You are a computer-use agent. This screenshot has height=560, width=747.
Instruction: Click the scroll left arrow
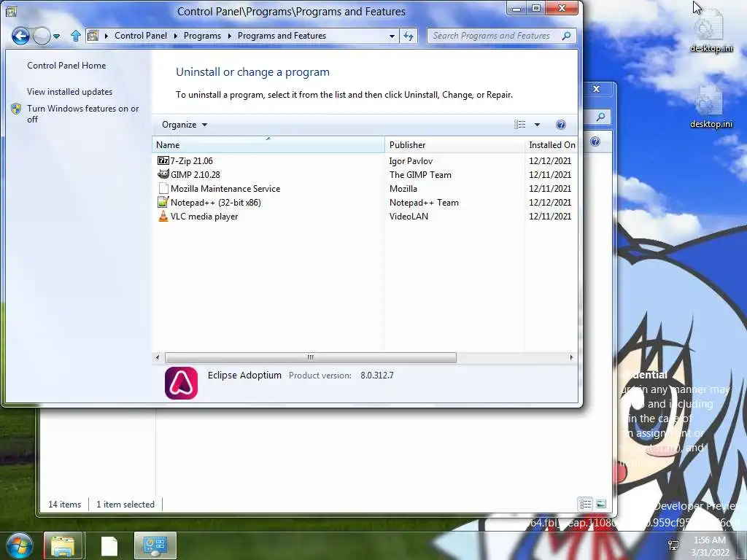point(158,357)
